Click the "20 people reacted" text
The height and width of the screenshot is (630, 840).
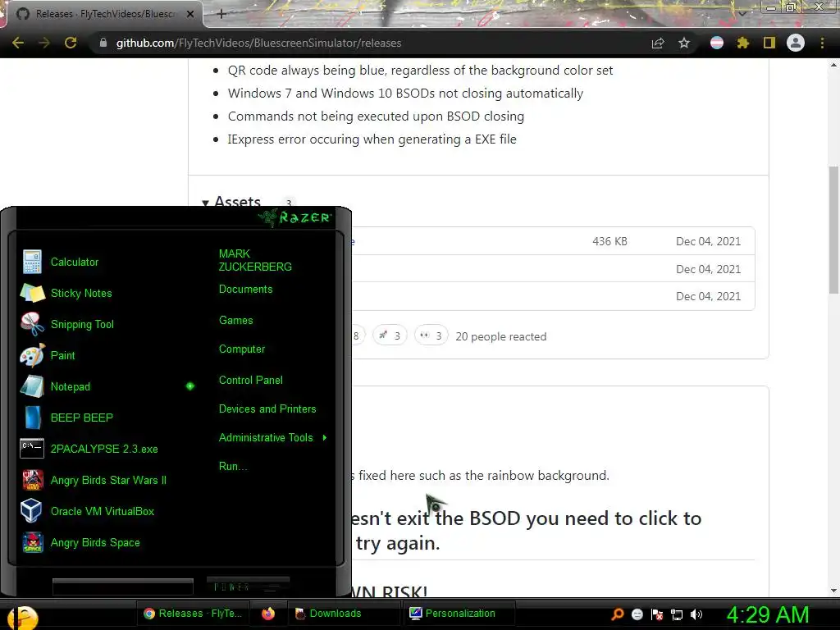tap(501, 336)
